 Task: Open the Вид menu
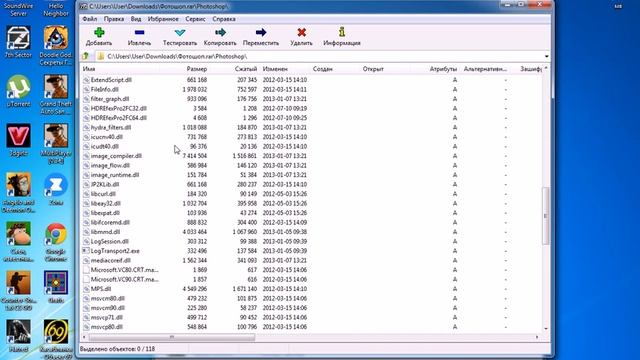pyautogui.click(x=136, y=19)
